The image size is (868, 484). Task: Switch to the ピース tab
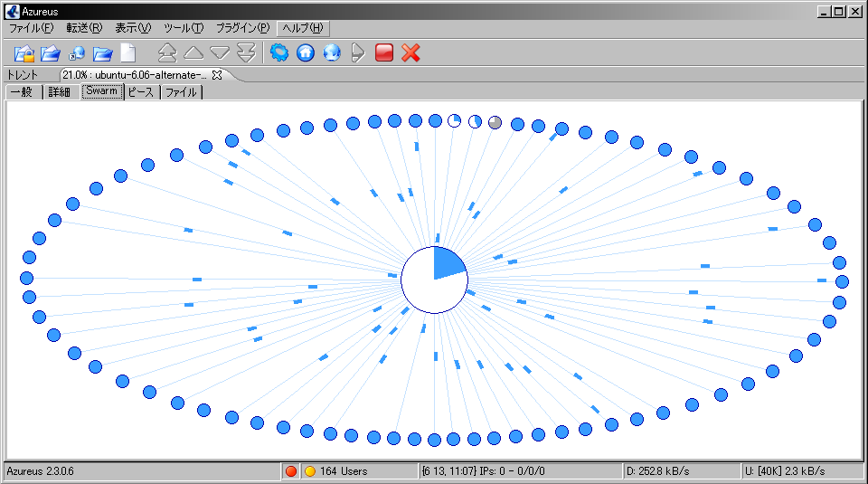141,92
